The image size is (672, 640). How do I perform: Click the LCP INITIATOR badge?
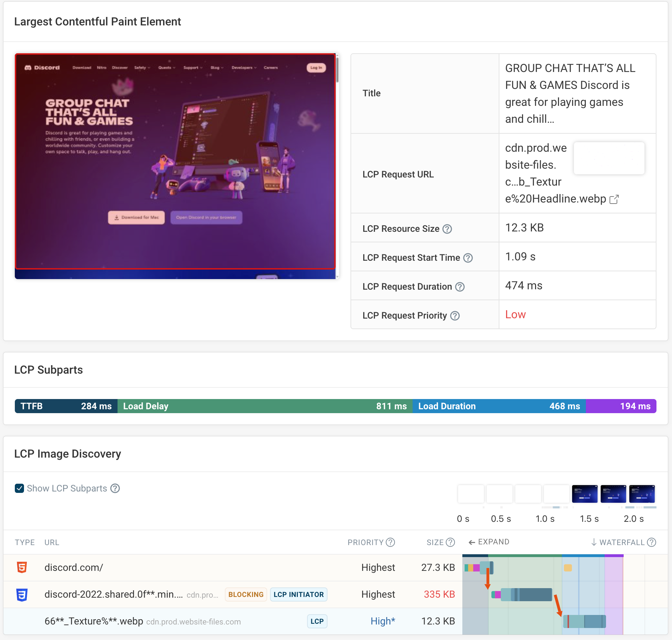pyautogui.click(x=299, y=594)
